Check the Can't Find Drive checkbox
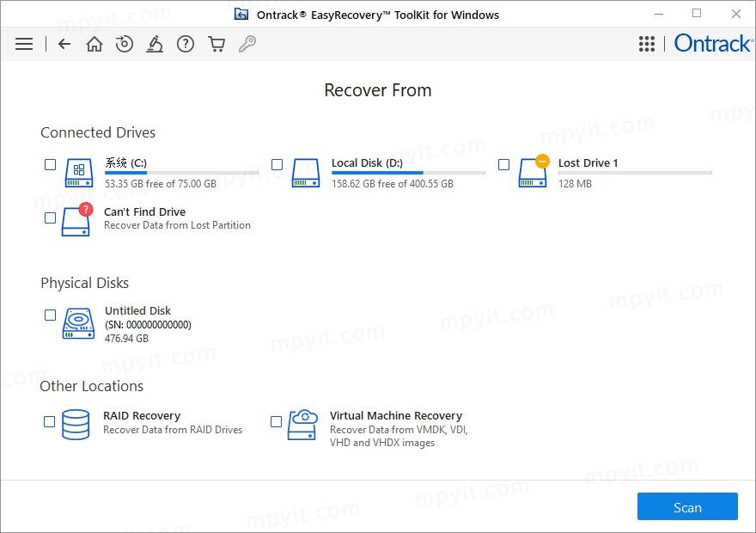756x533 pixels. 50,217
